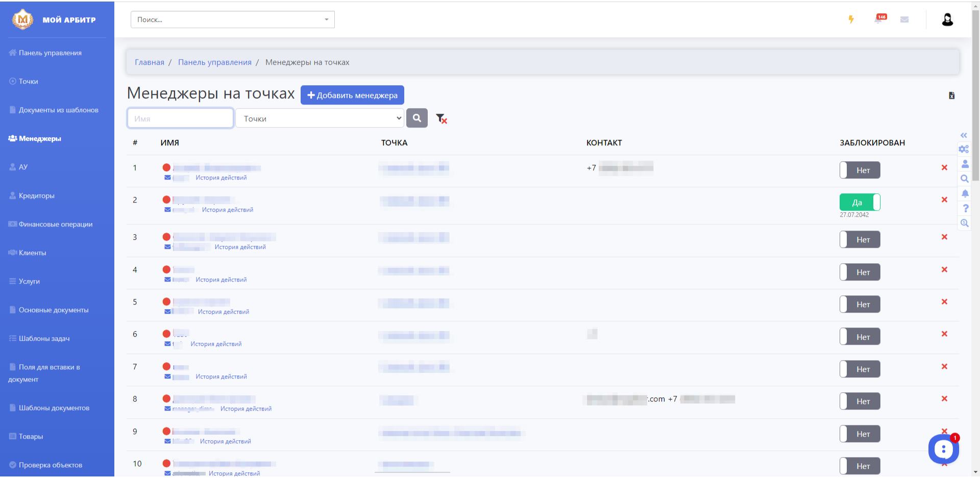
Task: Click the Добавить менеджера button
Action: point(352,95)
